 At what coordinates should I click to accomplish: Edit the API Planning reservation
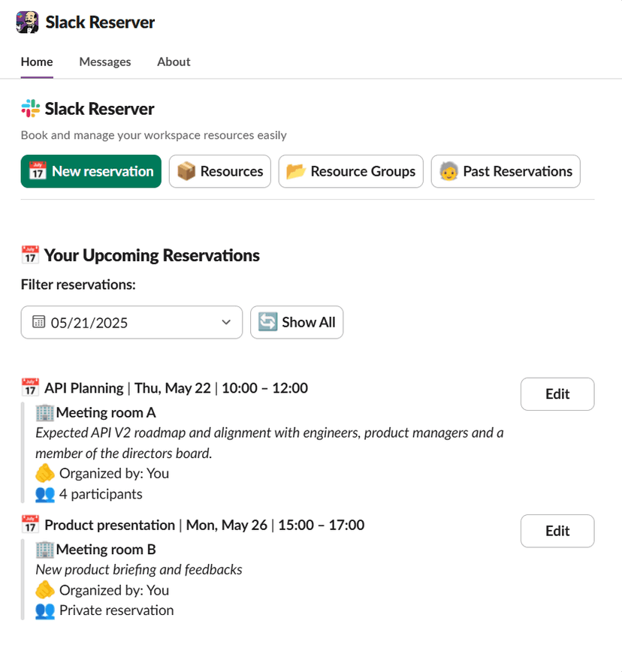tap(557, 394)
